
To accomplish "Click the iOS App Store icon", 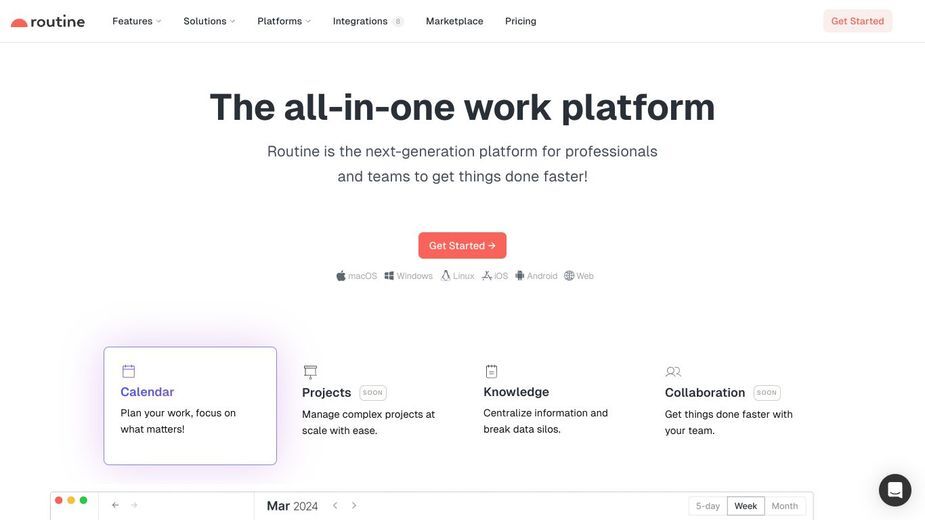I will click(487, 276).
